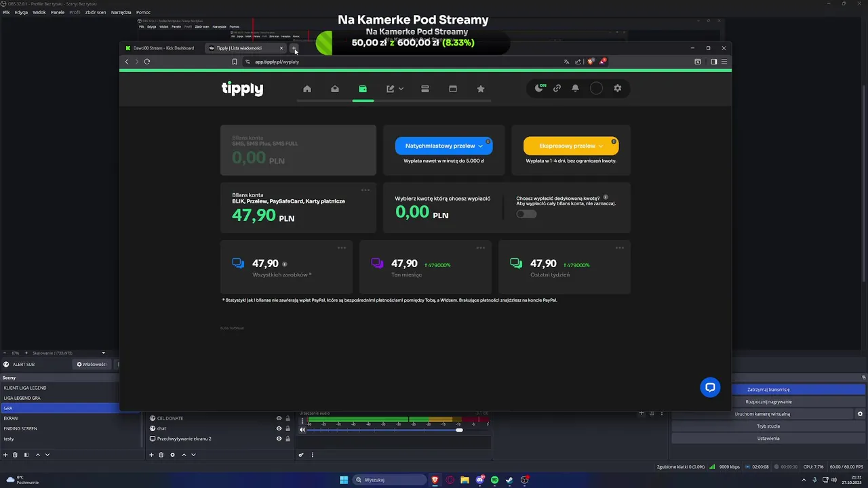Open the Tipply messages envelope icon
The width and height of the screenshot is (868, 488).
tap(335, 89)
